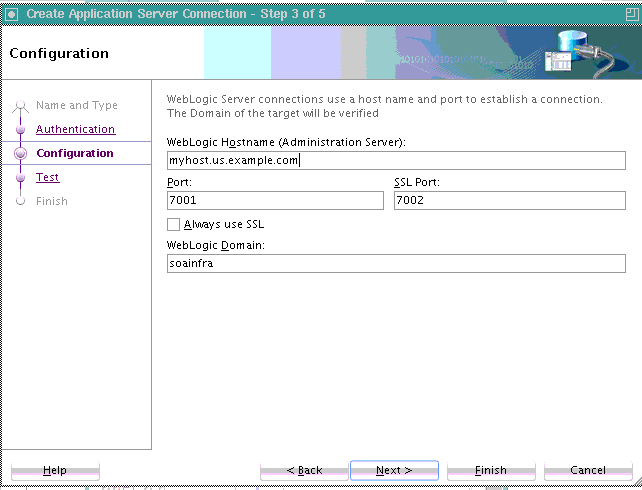Click the Configuration page heading

click(x=59, y=53)
